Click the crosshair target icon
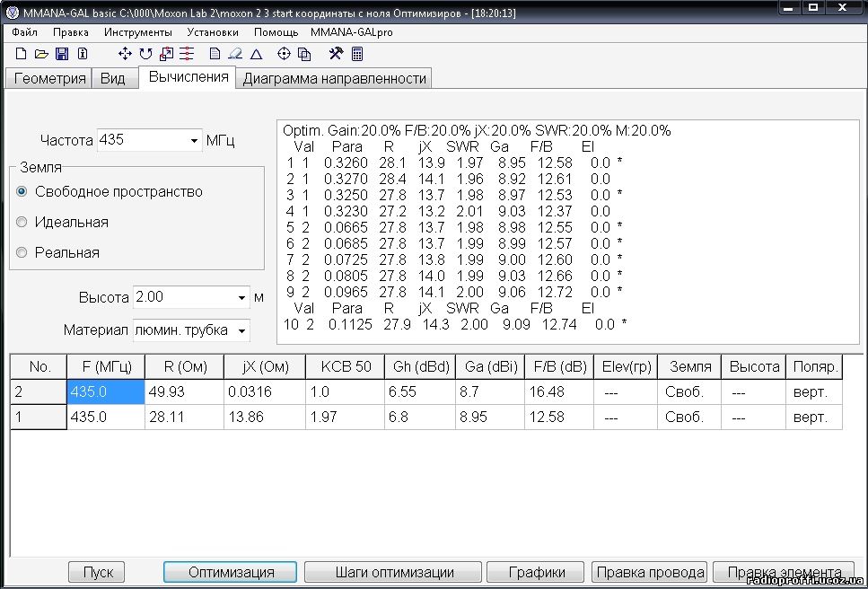The image size is (868, 589). (x=284, y=54)
